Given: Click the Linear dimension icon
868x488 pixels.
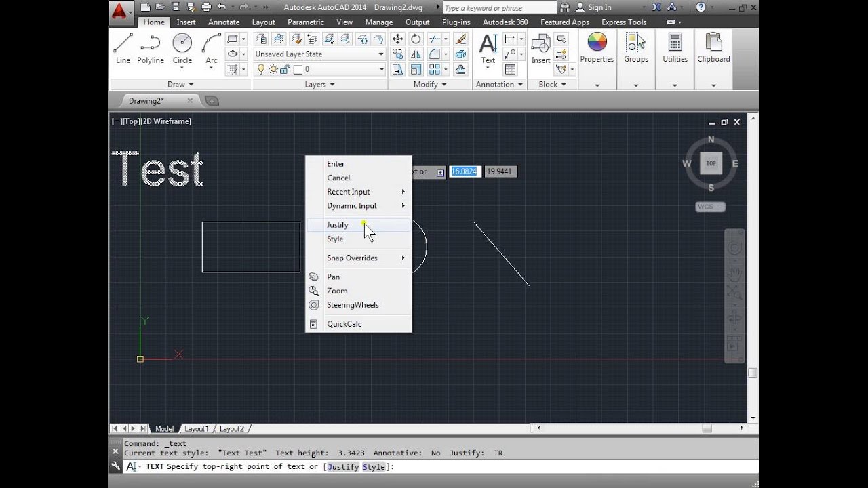Looking at the screenshot, I should [x=510, y=39].
